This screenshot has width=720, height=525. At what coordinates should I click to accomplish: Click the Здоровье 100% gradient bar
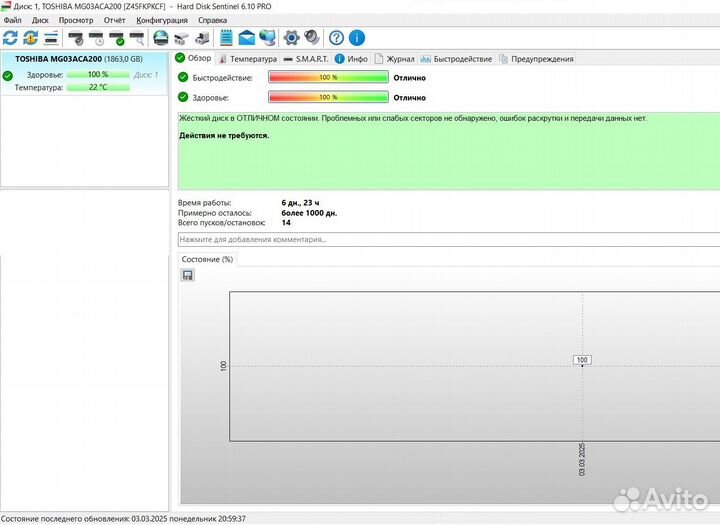coord(328,97)
